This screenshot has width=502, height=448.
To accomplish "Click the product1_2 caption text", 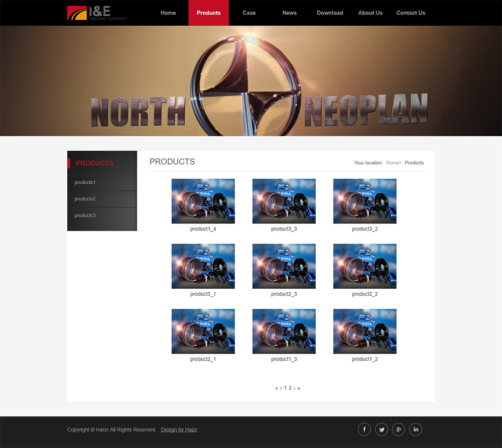I will (364, 359).
